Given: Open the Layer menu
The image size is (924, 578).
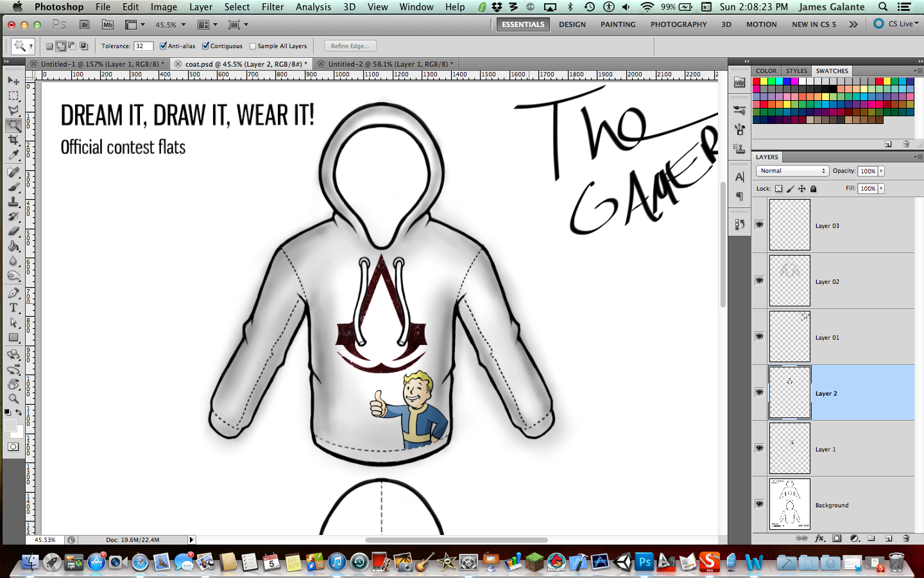Looking at the screenshot, I should pos(201,6).
